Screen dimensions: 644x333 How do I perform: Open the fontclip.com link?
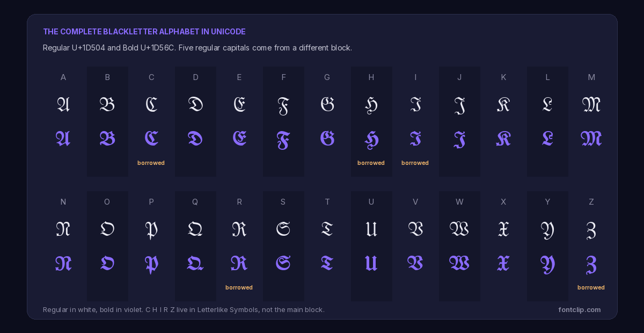coord(580,310)
